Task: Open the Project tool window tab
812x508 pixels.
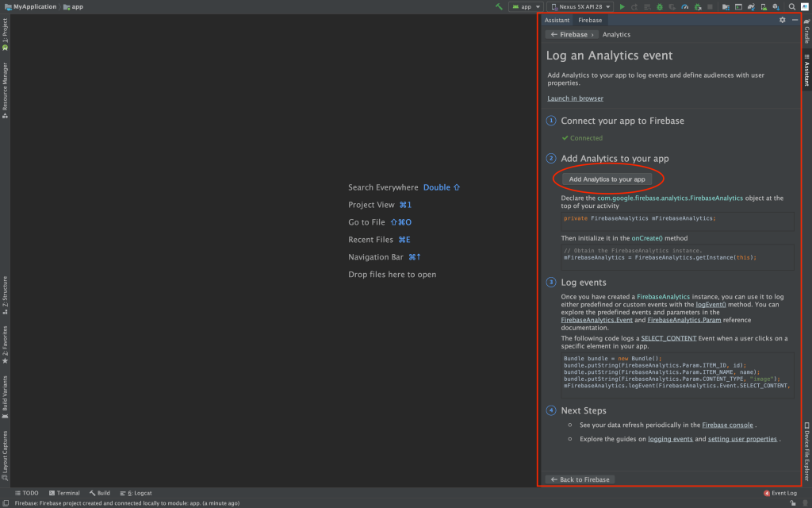Action: click(x=6, y=34)
